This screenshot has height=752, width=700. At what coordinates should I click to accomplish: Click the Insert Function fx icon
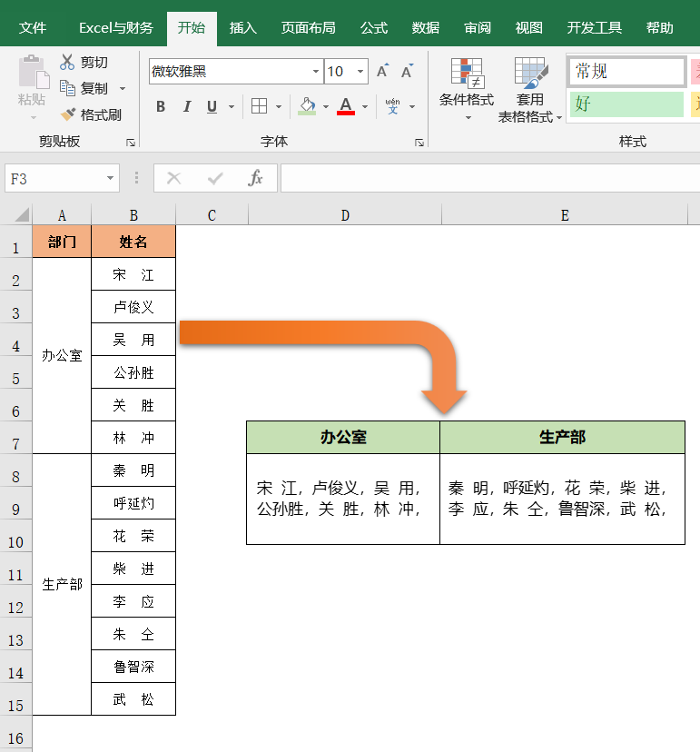pos(255,178)
